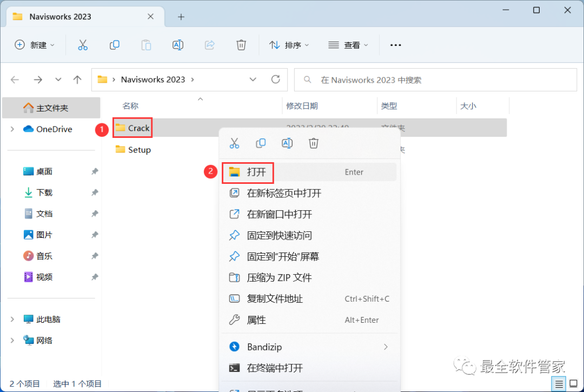Open the three-dot more options menu

(x=395, y=45)
